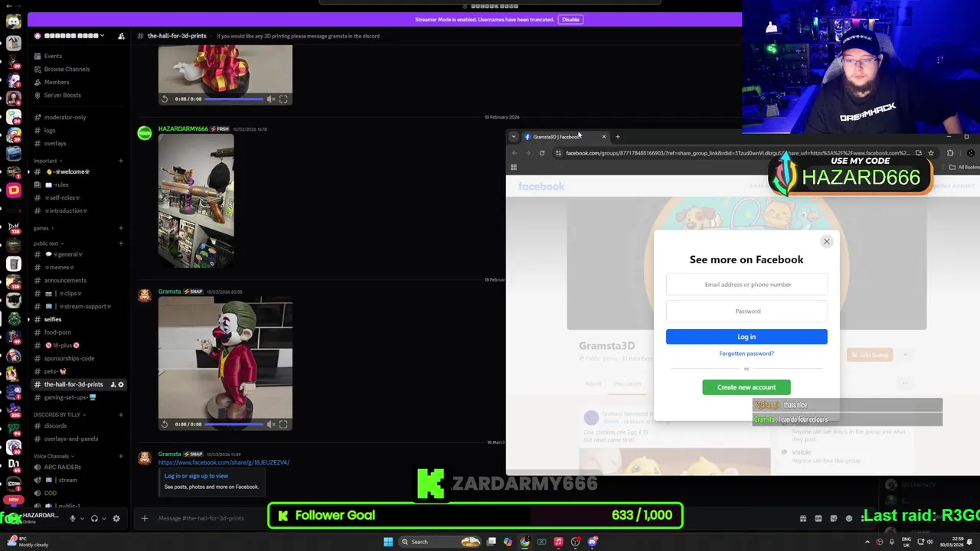
Task: Seek the Joker video progress bar
Action: click(235, 424)
